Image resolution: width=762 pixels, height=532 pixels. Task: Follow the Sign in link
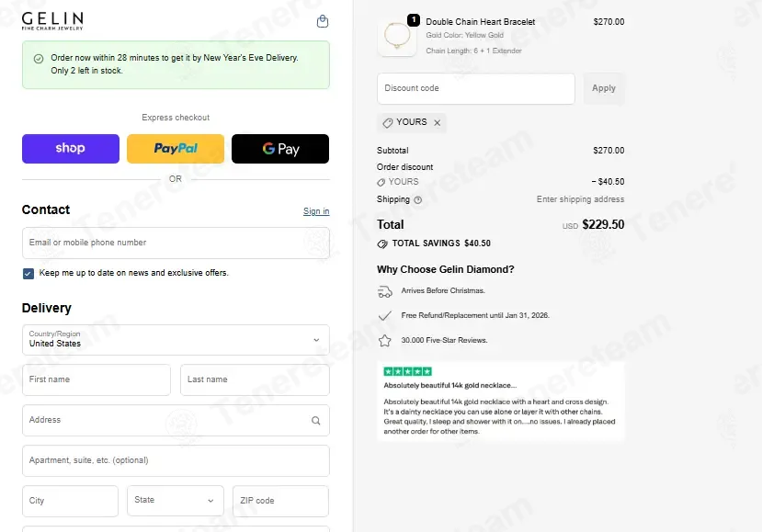316,211
